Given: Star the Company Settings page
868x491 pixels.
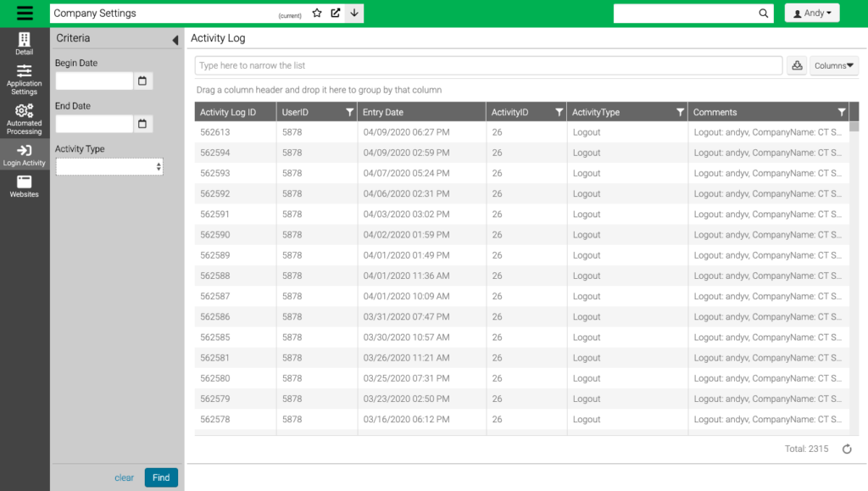Looking at the screenshot, I should 314,13.
